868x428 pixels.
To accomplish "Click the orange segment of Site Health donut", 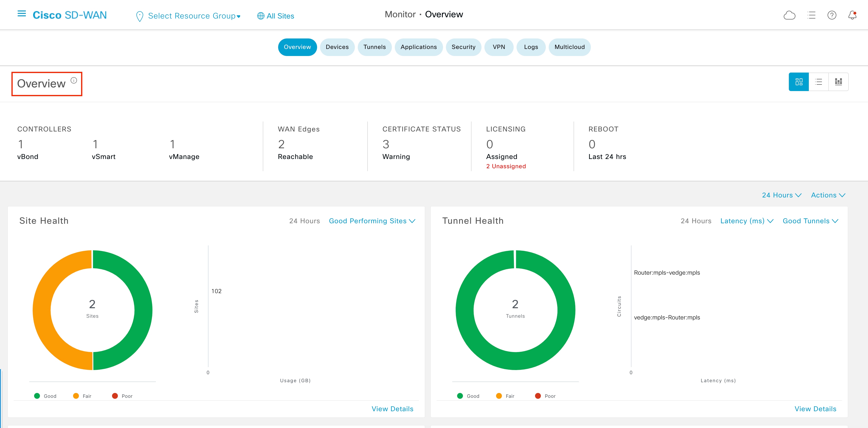I will (41, 310).
